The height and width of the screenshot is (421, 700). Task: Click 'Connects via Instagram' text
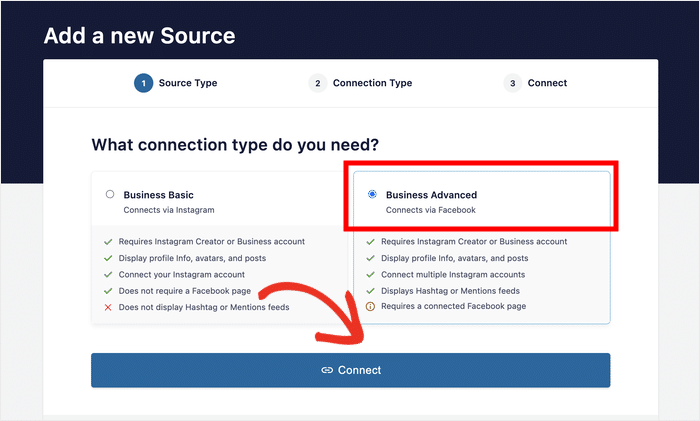(169, 210)
